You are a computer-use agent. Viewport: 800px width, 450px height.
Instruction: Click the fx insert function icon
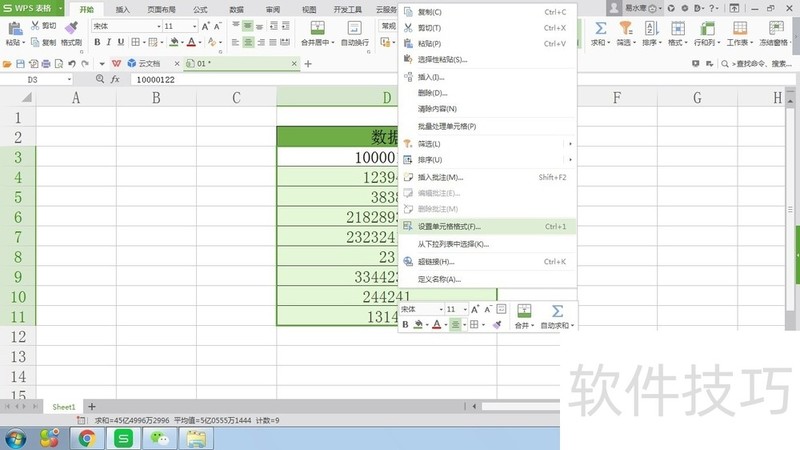click(115, 79)
